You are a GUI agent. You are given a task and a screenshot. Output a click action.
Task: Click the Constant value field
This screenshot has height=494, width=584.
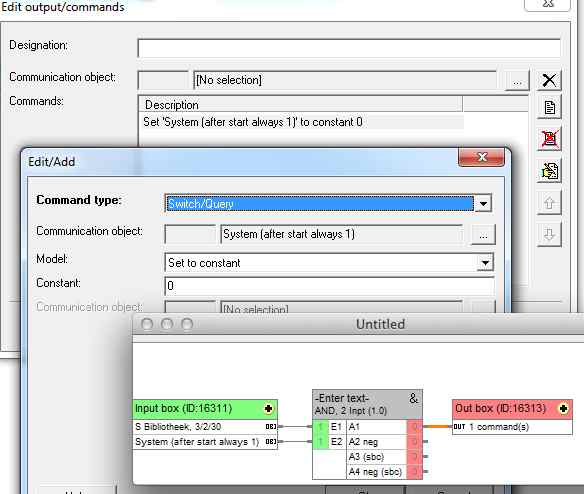[329, 286]
